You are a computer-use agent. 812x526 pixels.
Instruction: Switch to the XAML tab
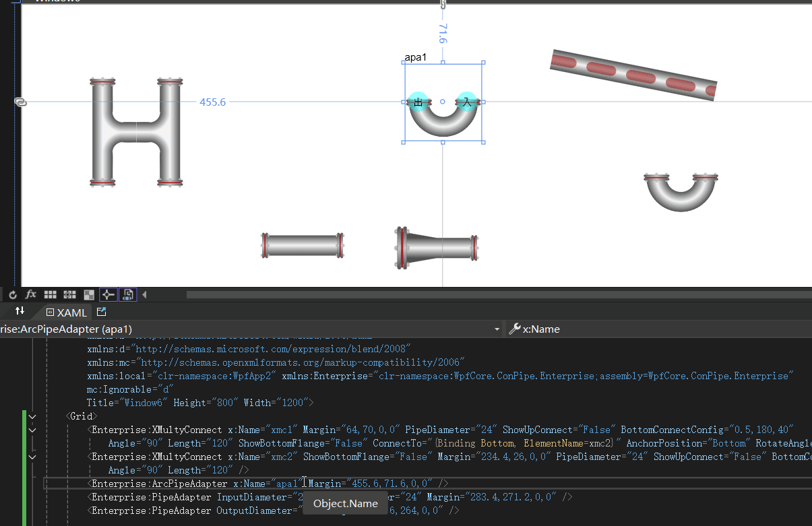66,313
